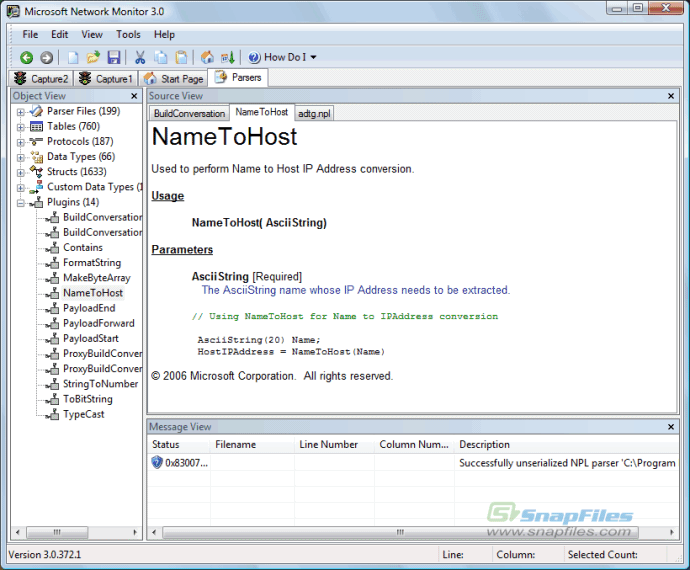Close the Message View panel

click(x=671, y=427)
